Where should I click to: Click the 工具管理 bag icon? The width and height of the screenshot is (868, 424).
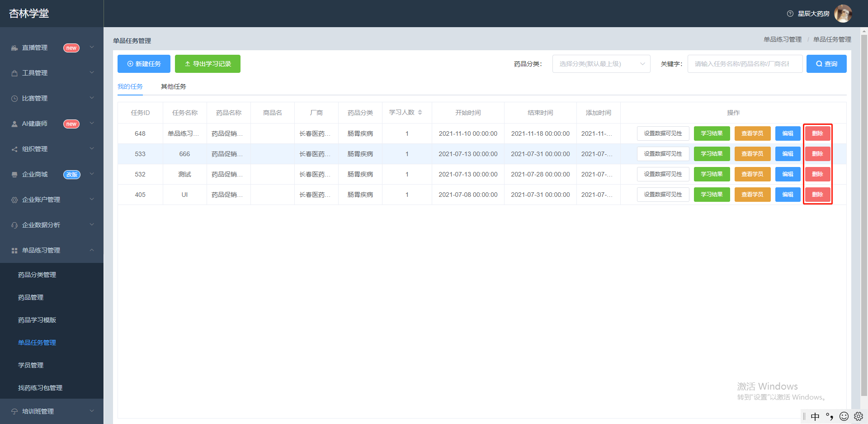(14, 73)
